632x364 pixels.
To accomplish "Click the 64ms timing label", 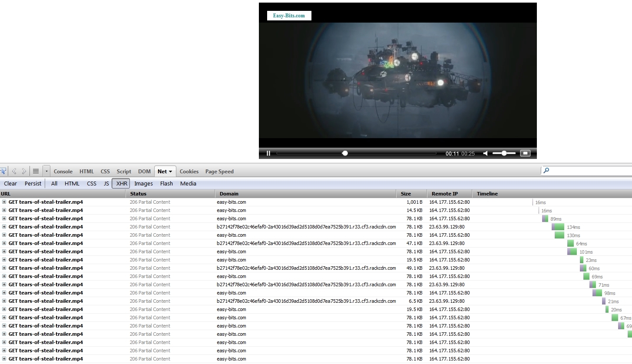I will (x=582, y=244).
